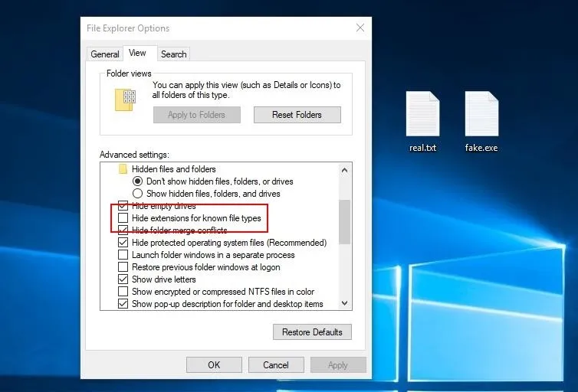This screenshot has width=578, height=392.
Task: Click the fake.exe file name label
Action: [481, 148]
